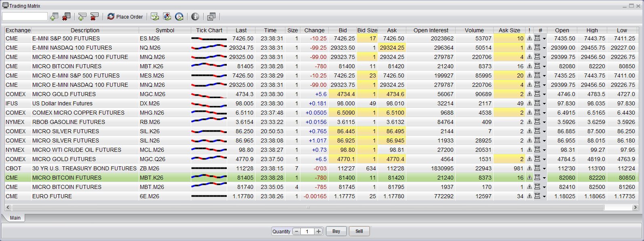Click the tick chart on the EURO FUTURE row
This screenshot has width=644, height=241.
point(209,196)
